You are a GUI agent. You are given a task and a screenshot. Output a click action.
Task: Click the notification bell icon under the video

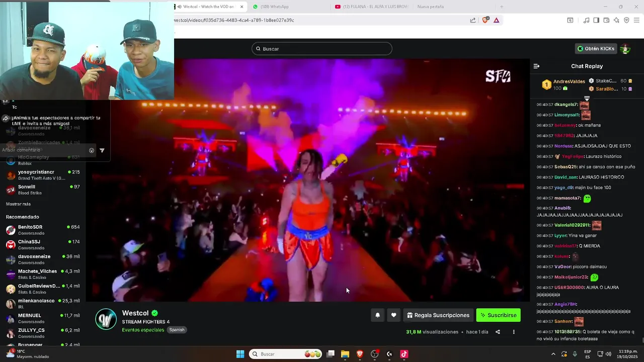(x=377, y=315)
